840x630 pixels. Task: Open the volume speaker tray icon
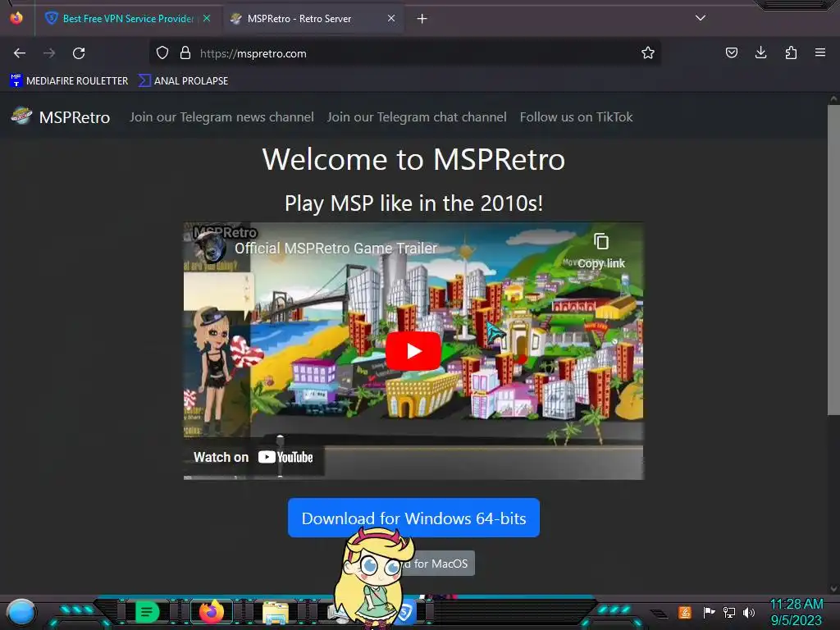(x=748, y=612)
